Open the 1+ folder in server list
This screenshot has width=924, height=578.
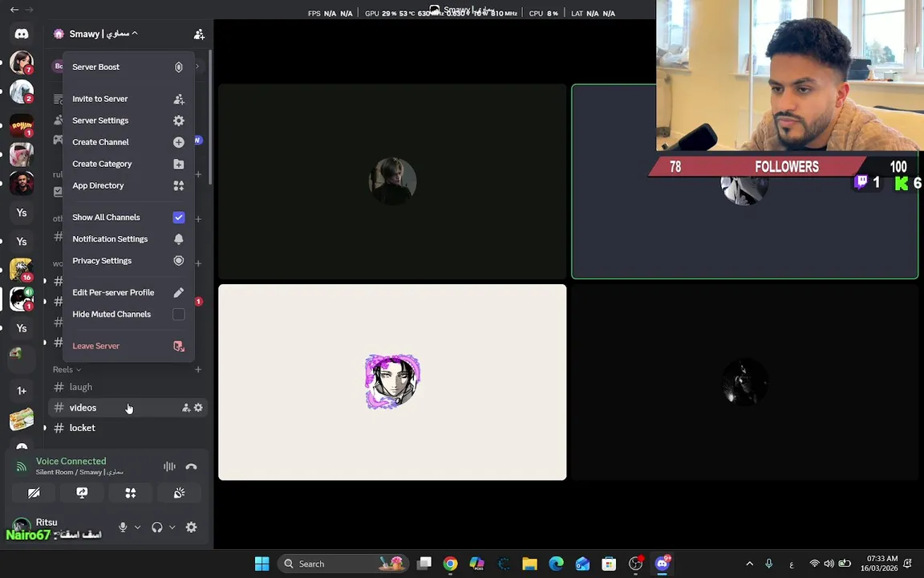tap(21, 390)
